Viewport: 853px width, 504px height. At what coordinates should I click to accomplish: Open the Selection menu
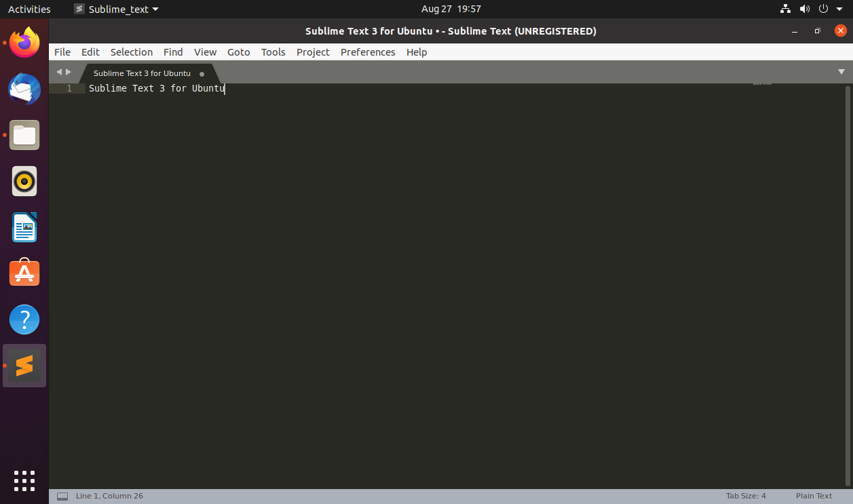(132, 52)
